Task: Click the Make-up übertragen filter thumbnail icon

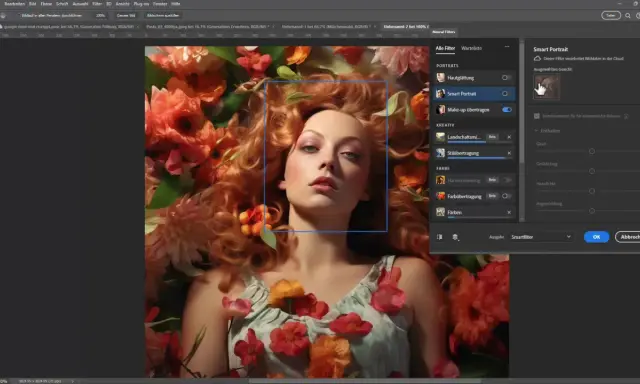Action: (x=440, y=110)
